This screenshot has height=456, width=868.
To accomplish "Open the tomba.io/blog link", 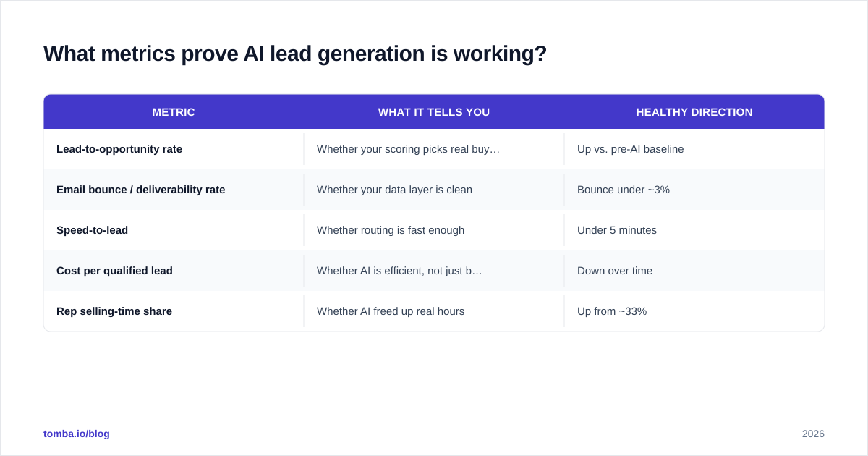I will tap(77, 434).
